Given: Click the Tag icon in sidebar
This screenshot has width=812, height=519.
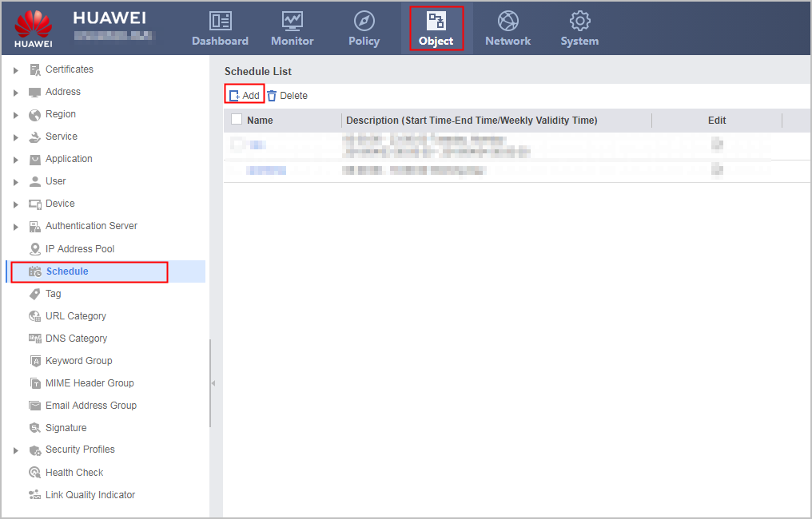Looking at the screenshot, I should tap(34, 294).
